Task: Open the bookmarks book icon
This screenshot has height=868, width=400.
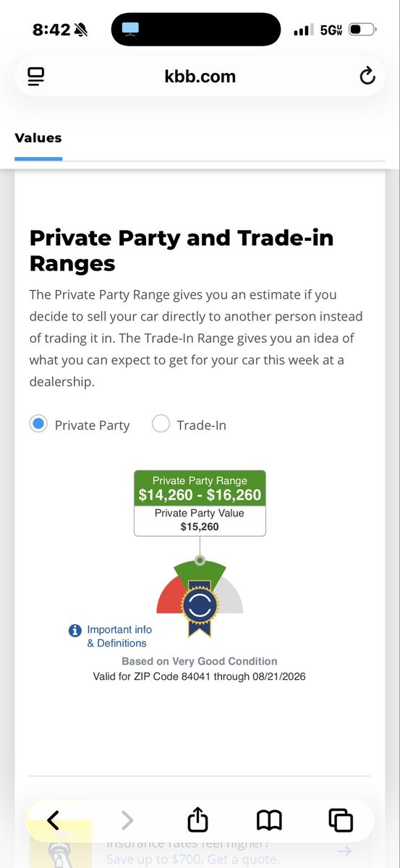Action: coord(269,820)
